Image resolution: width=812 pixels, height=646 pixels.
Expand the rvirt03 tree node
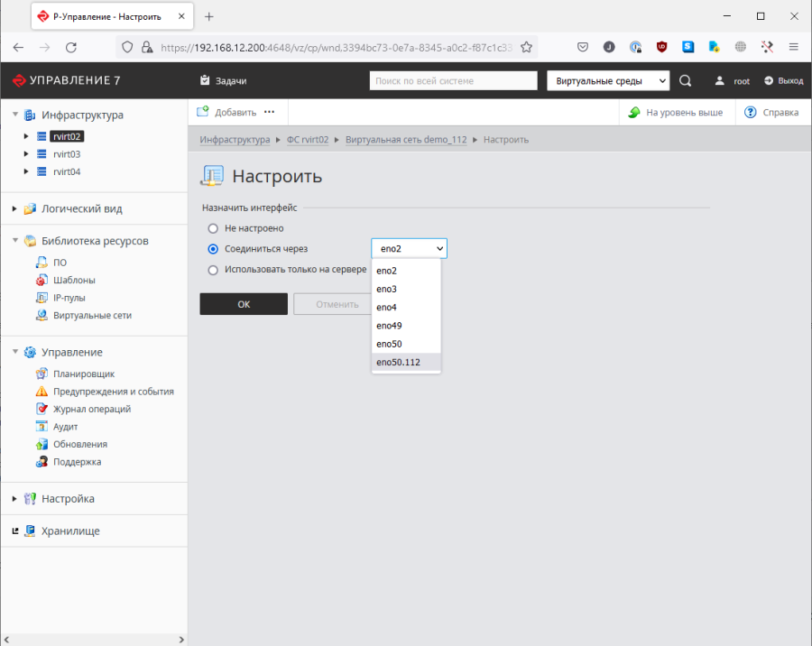27,154
